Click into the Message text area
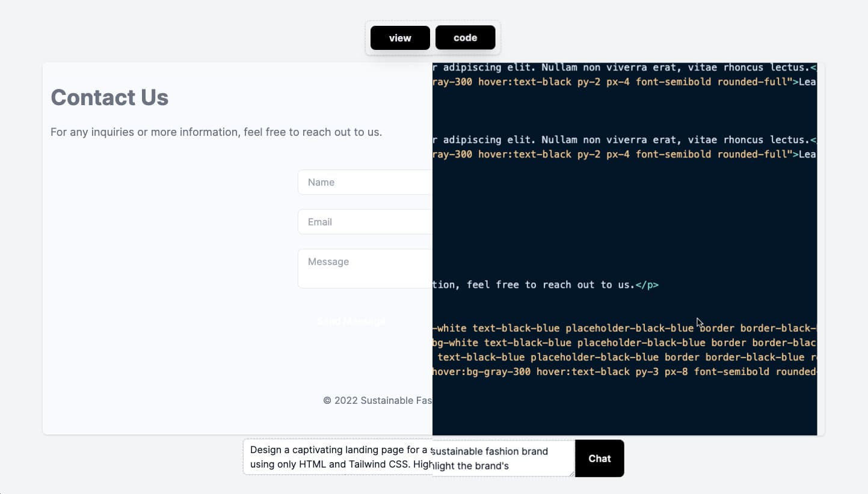Image resolution: width=868 pixels, height=494 pixels. coord(365,268)
